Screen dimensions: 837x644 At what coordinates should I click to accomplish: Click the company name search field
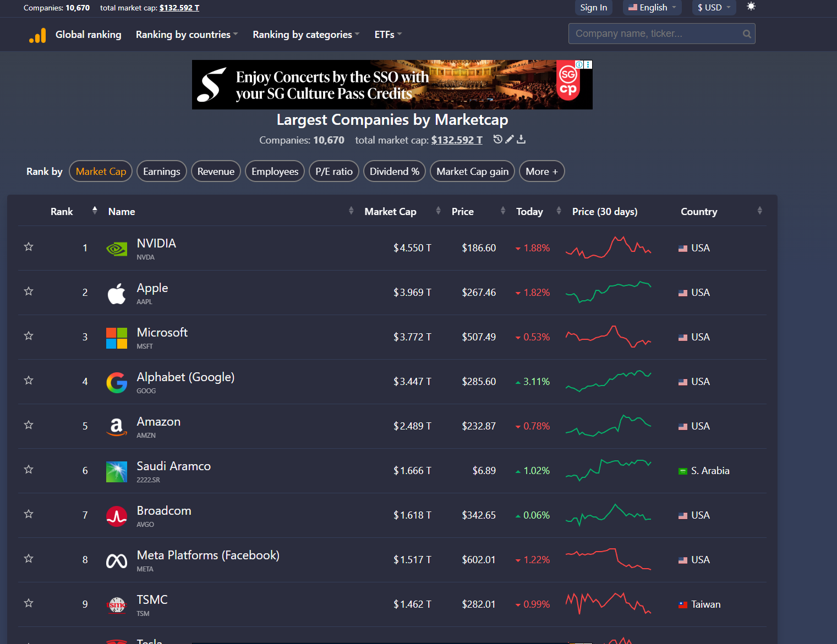point(655,34)
